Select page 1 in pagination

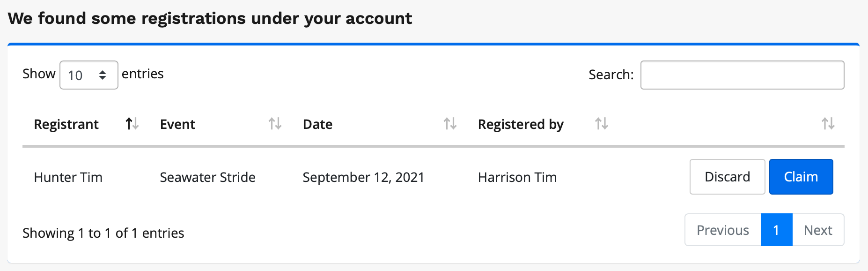click(776, 230)
